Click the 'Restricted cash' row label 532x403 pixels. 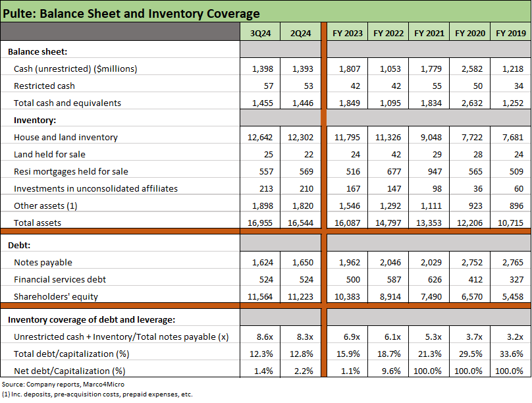[x=44, y=86]
